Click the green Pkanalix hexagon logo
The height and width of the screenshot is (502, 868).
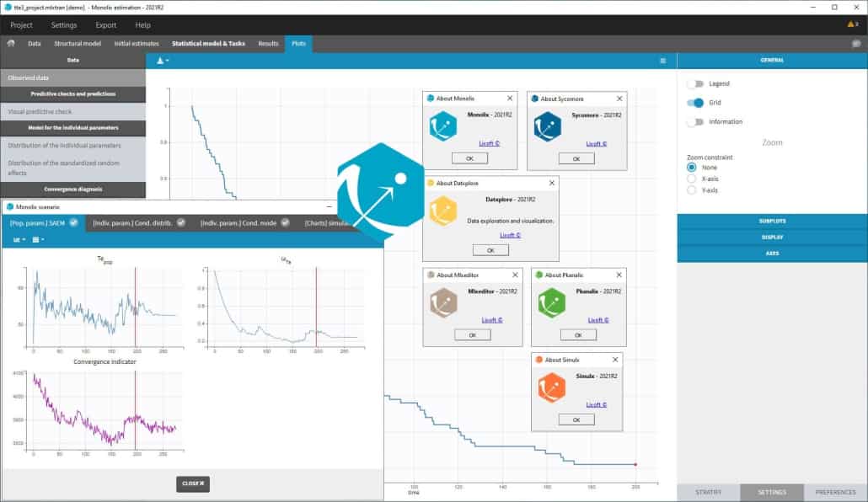click(x=552, y=302)
